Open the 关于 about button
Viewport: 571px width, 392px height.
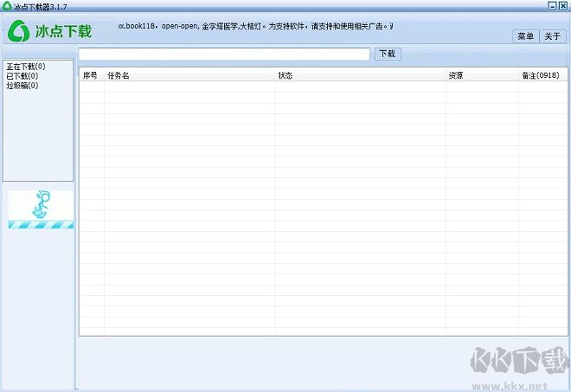[x=553, y=36]
